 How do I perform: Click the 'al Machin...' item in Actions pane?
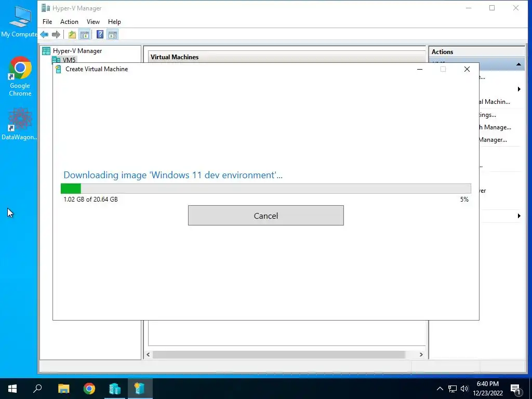495,102
